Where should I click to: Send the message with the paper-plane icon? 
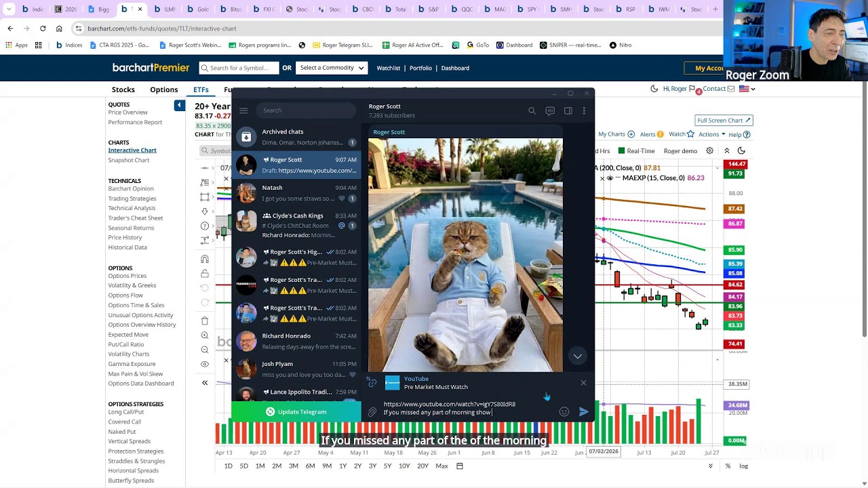[x=584, y=411]
